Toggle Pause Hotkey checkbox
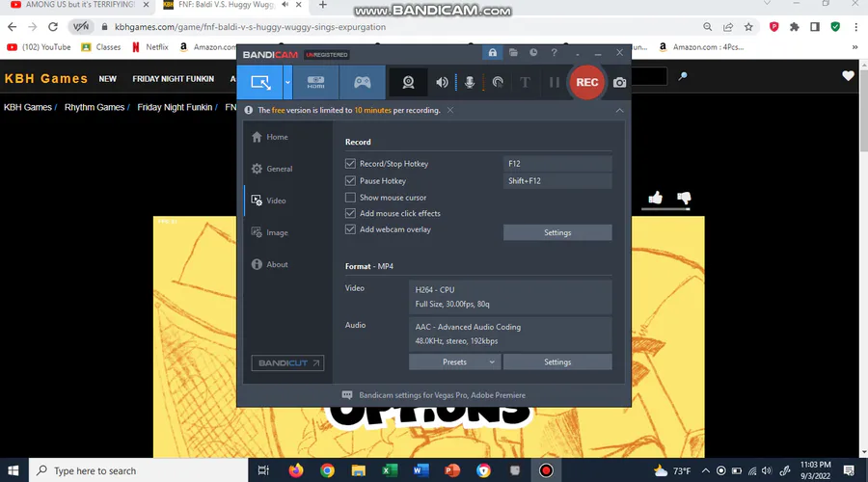 (x=350, y=180)
